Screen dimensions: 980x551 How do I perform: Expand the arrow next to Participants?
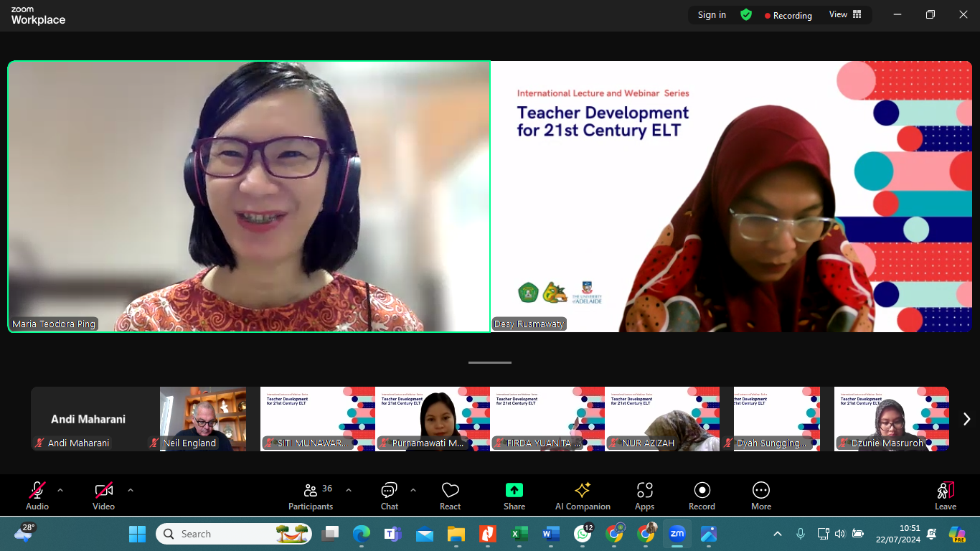[x=349, y=490]
